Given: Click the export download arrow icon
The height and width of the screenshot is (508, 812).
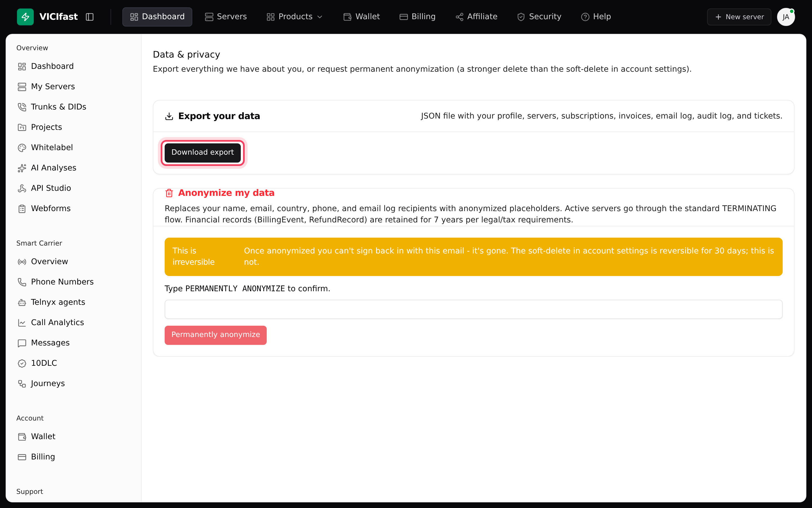Looking at the screenshot, I should pyautogui.click(x=169, y=116).
